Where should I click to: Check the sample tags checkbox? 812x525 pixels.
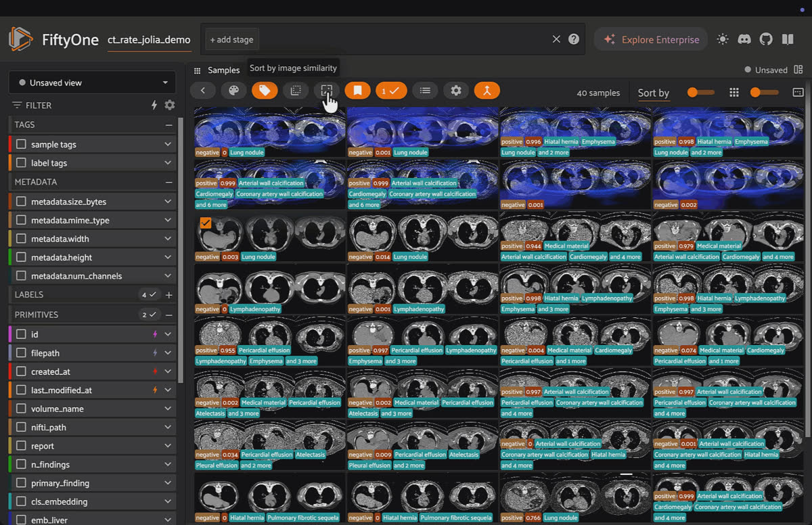pos(22,144)
